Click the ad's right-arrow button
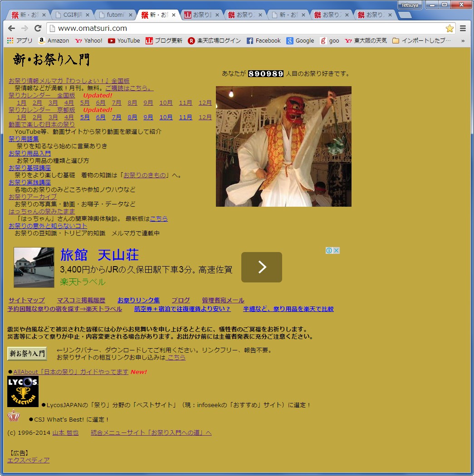 click(261, 267)
